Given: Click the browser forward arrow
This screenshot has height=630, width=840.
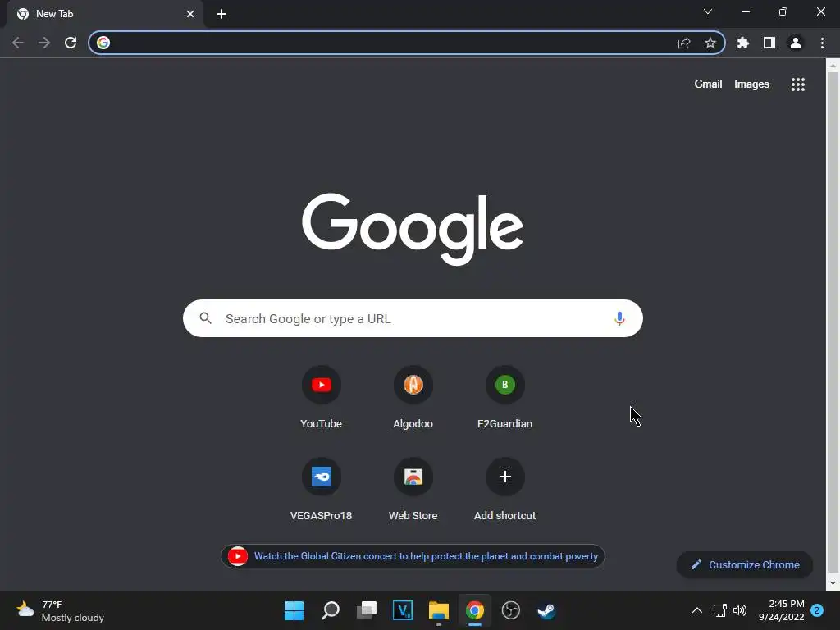Looking at the screenshot, I should pos(44,43).
